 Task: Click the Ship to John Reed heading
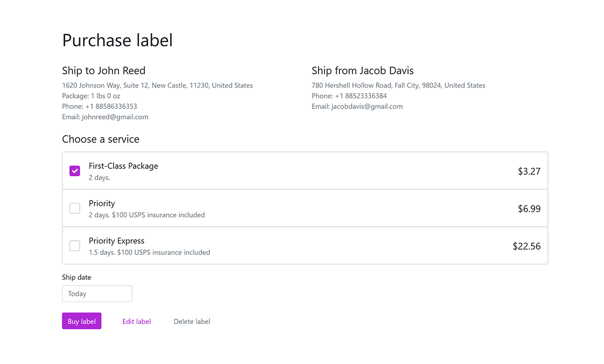(x=104, y=70)
